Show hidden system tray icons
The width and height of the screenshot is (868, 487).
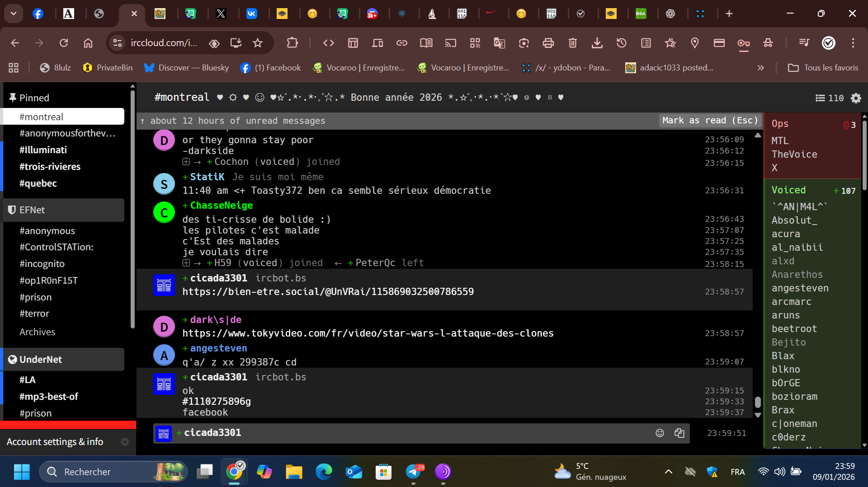(x=668, y=472)
